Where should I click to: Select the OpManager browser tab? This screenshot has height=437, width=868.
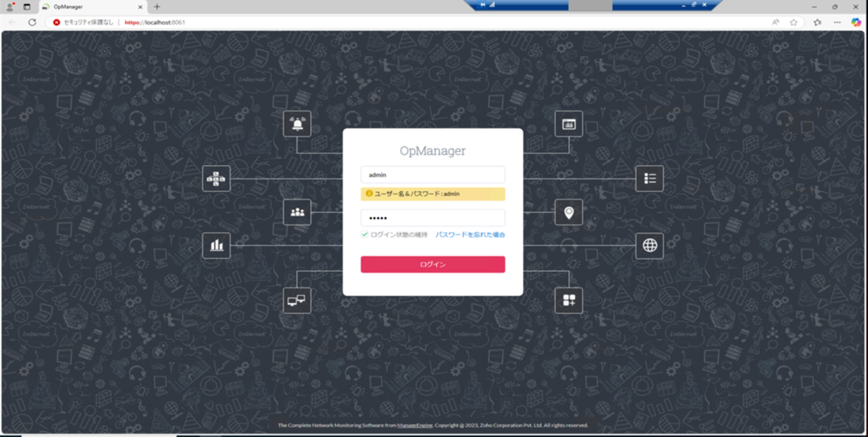(93, 7)
